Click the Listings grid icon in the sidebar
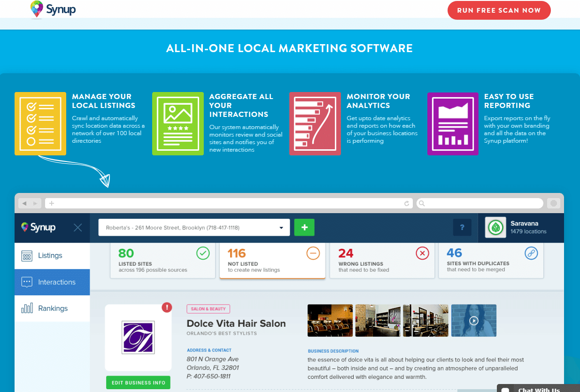The height and width of the screenshot is (392, 580). point(27,256)
